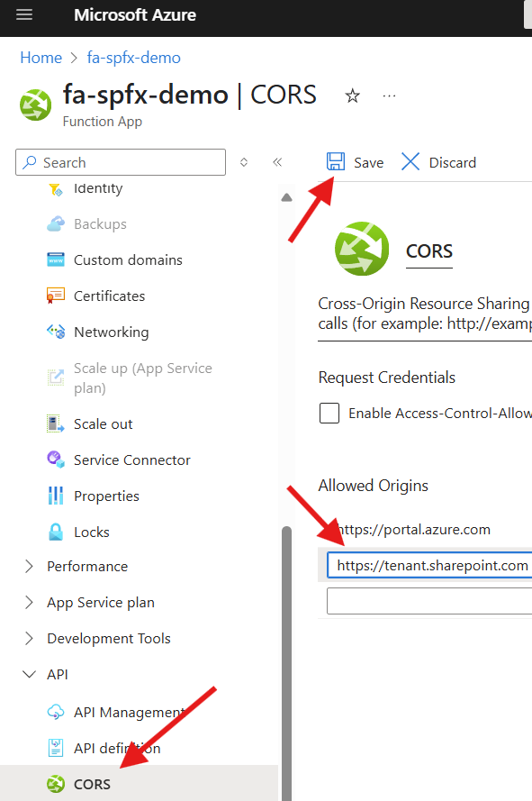Open Scale up (App Service plan)

pyautogui.click(x=143, y=378)
